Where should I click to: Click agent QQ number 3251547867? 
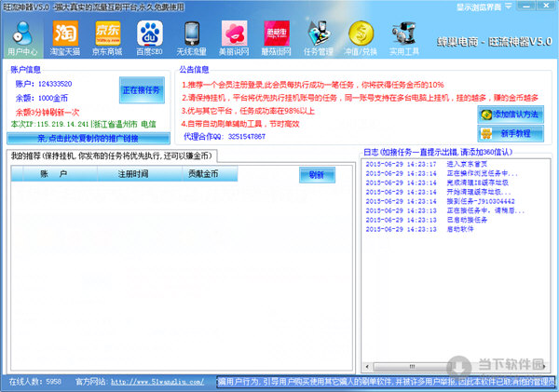pos(247,137)
